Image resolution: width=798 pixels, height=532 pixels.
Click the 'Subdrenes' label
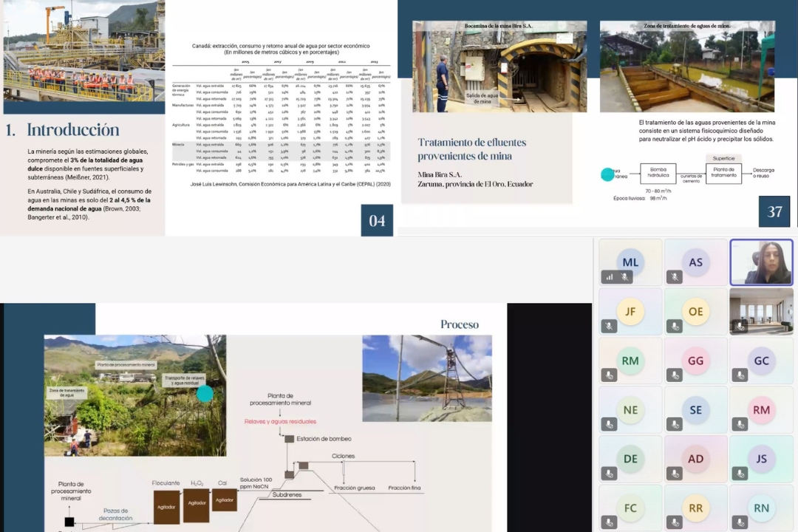coord(287,495)
